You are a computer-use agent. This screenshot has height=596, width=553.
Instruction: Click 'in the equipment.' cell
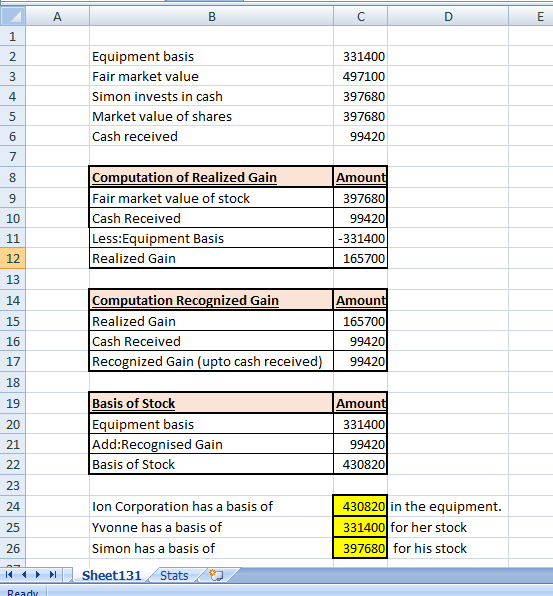448,506
